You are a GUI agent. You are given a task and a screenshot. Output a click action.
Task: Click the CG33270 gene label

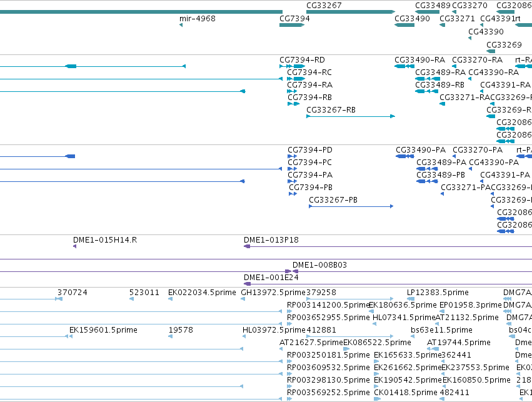point(470,6)
